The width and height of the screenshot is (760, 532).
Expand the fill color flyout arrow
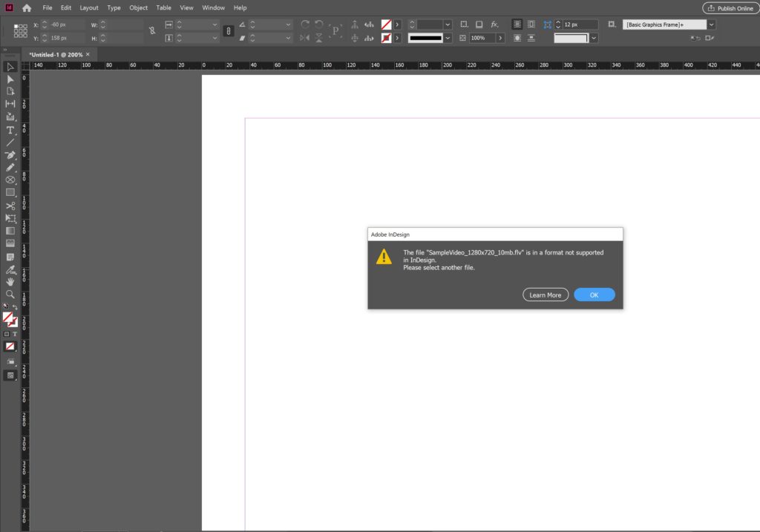point(398,24)
